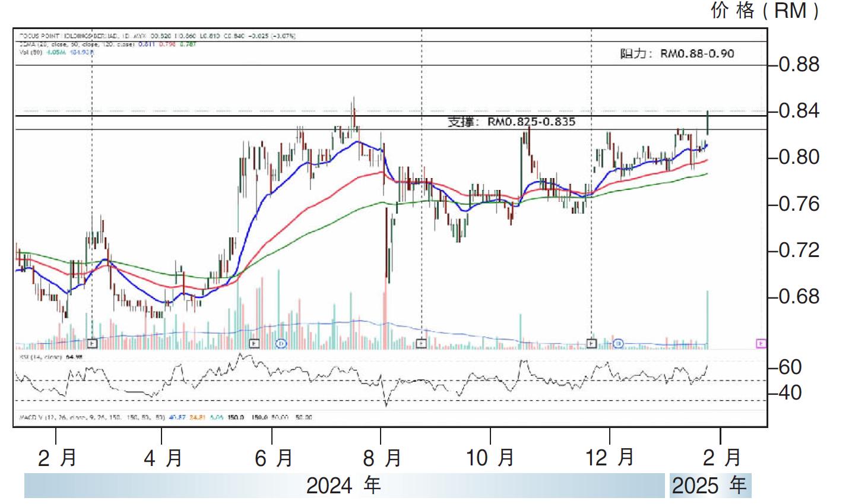Click the 价格 (RM) axis title

(765, 11)
